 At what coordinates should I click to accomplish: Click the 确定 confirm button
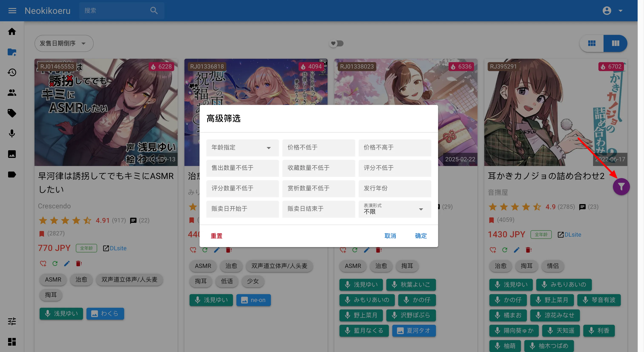421,236
